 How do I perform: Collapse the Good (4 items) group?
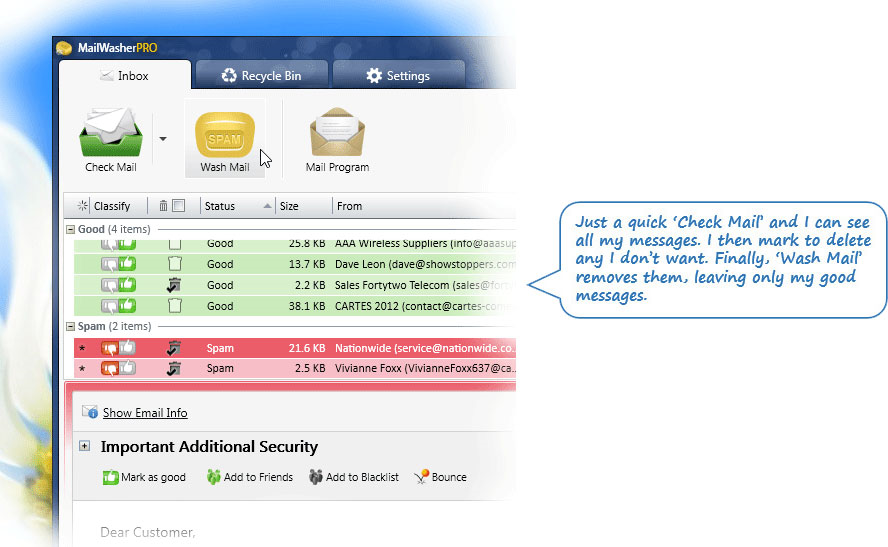[71, 229]
